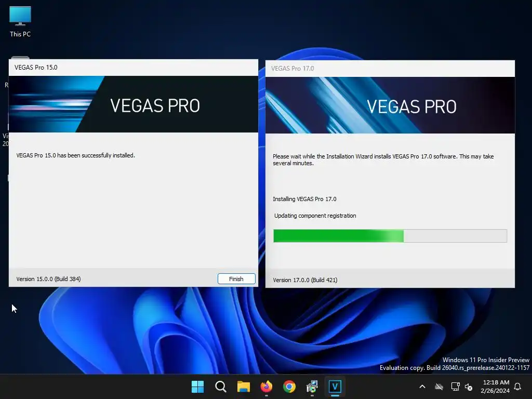Image resolution: width=532 pixels, height=399 pixels.
Task: Open the Windows Start menu
Action: click(x=197, y=387)
